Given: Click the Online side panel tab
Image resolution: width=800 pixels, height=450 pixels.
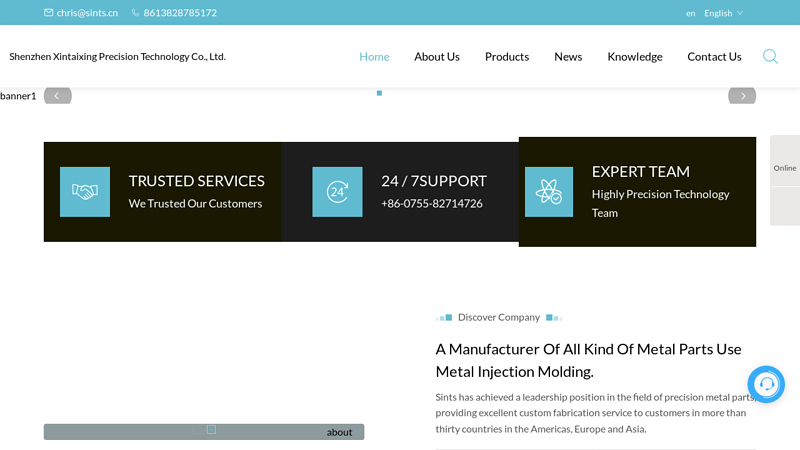Looking at the screenshot, I should [x=785, y=168].
